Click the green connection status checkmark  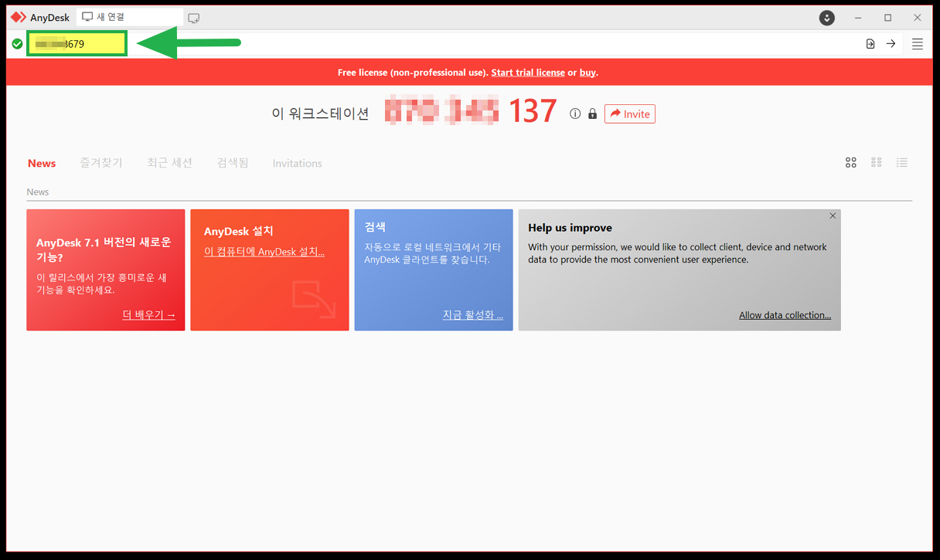(17, 44)
